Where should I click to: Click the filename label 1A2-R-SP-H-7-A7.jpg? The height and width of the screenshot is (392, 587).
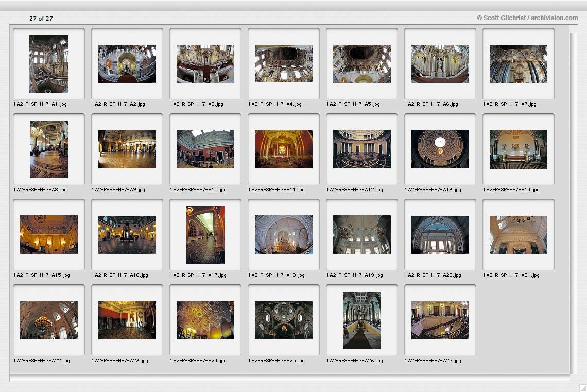pos(510,104)
